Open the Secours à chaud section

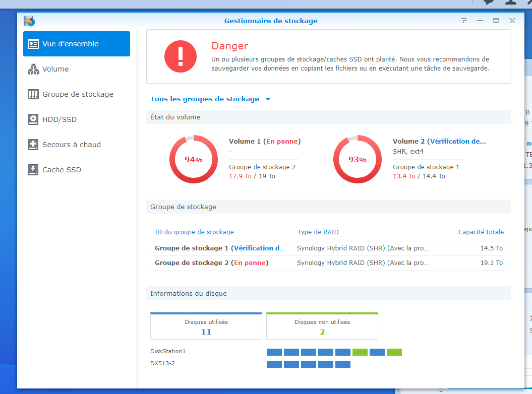(x=77, y=145)
